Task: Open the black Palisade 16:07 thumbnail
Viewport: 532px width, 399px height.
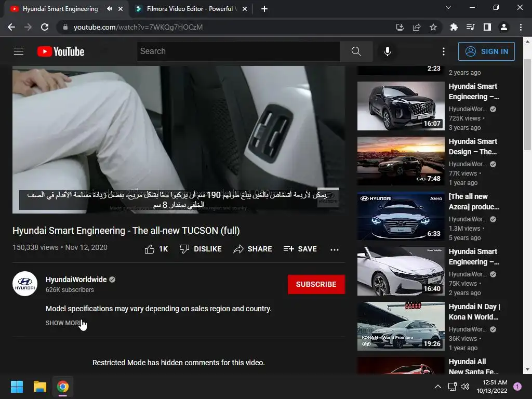Action: pyautogui.click(x=401, y=106)
